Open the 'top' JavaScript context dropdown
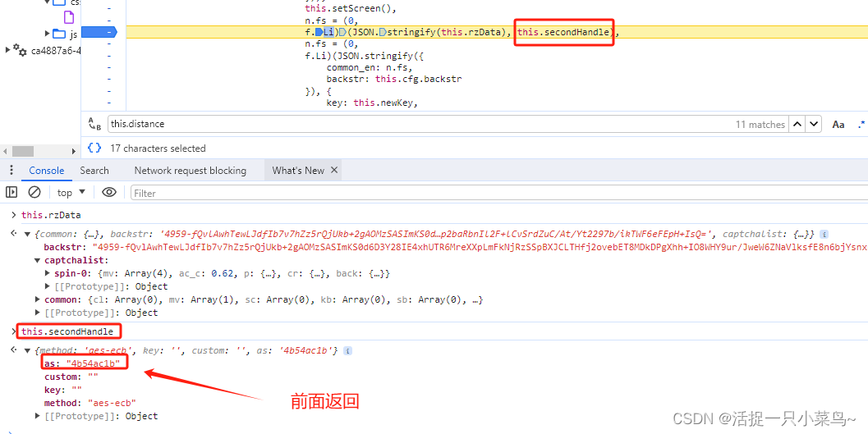This screenshot has height=434, width=868. 70,192
